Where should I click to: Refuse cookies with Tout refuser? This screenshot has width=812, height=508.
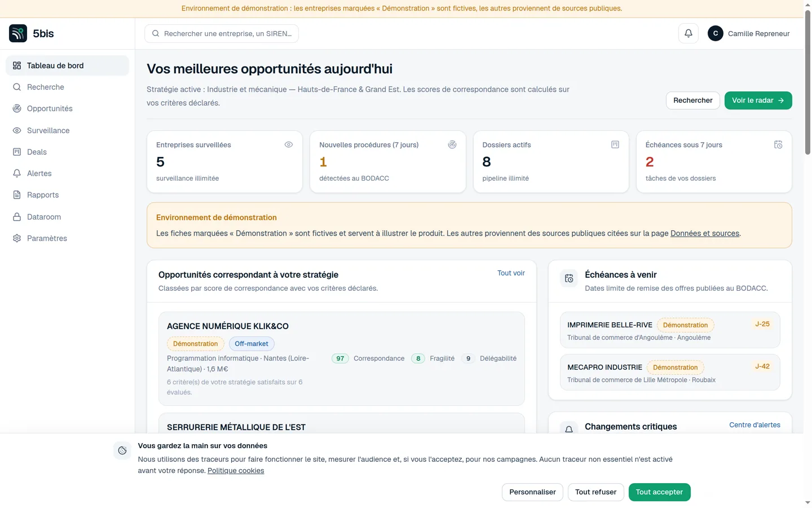[596, 492]
